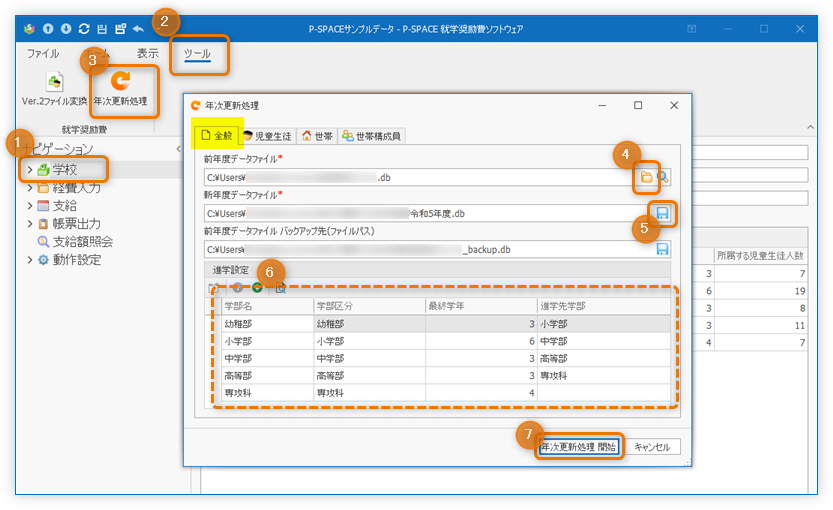Viewport: 833px width, 510px height.
Task: Collapse the navigation panel with chevron
Action: pos(179,149)
